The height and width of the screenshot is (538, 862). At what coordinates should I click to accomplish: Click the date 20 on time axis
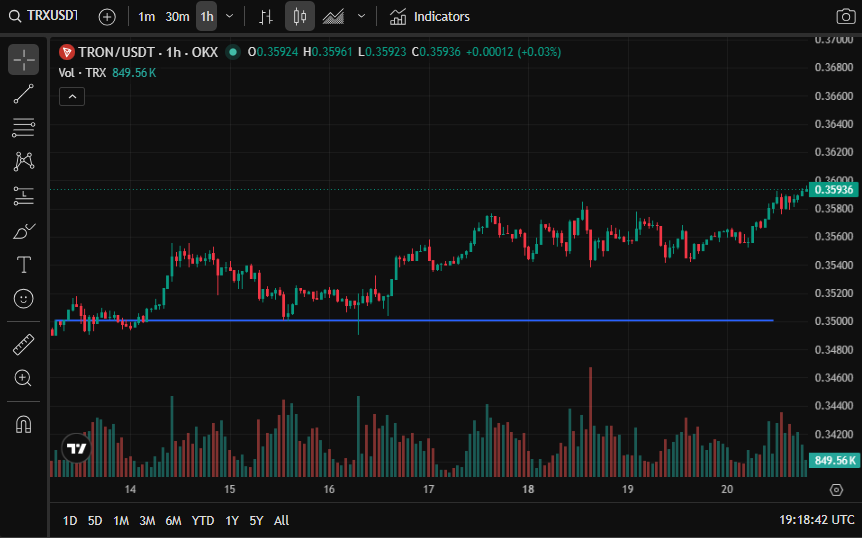727,489
